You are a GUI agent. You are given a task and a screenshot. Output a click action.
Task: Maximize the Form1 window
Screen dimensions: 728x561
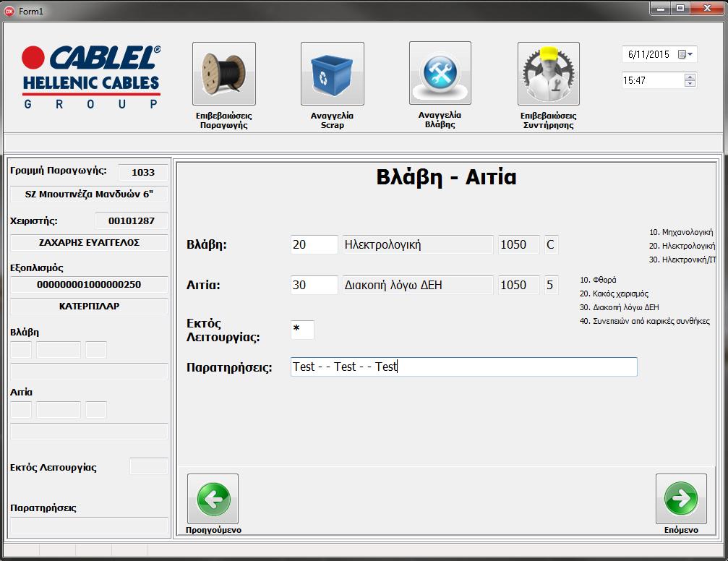(680, 9)
